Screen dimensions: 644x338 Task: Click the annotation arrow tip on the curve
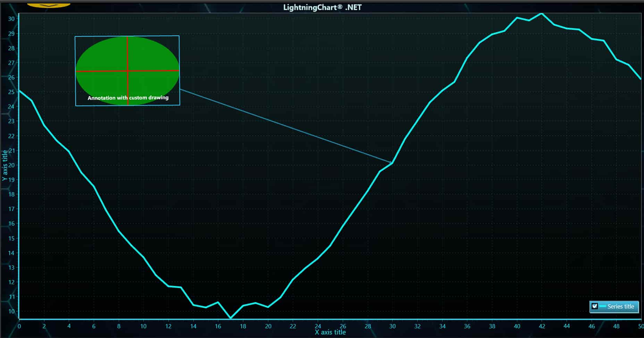[392, 162]
